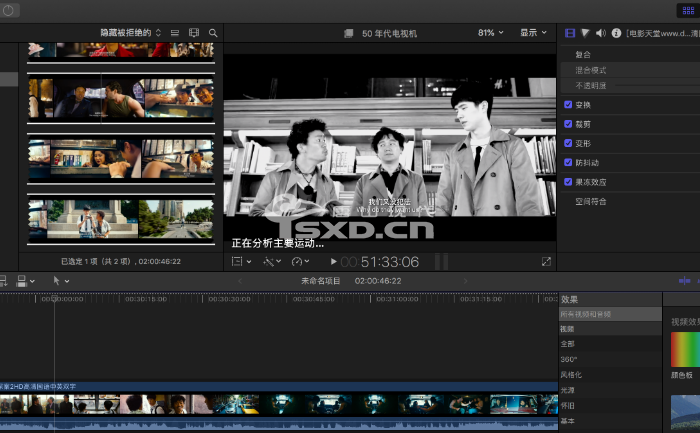The height and width of the screenshot is (433, 700).
Task: Select 光源 effects category
Action: pyautogui.click(x=610, y=390)
